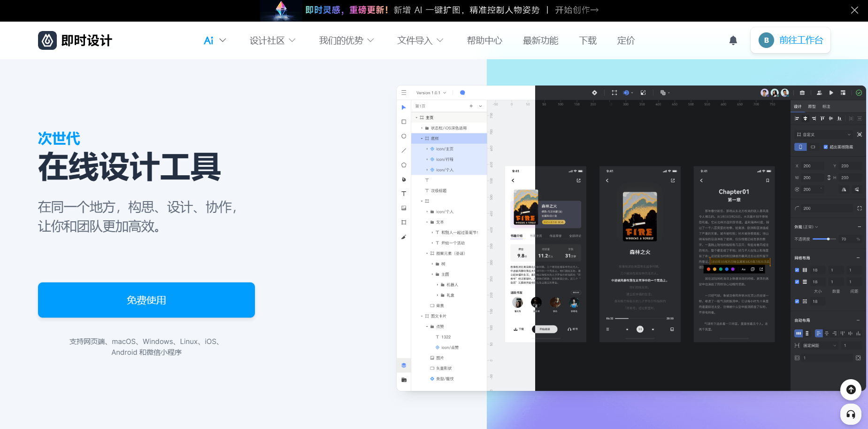
Task: Uncheck the column grid layout checkbox
Action: point(797,270)
